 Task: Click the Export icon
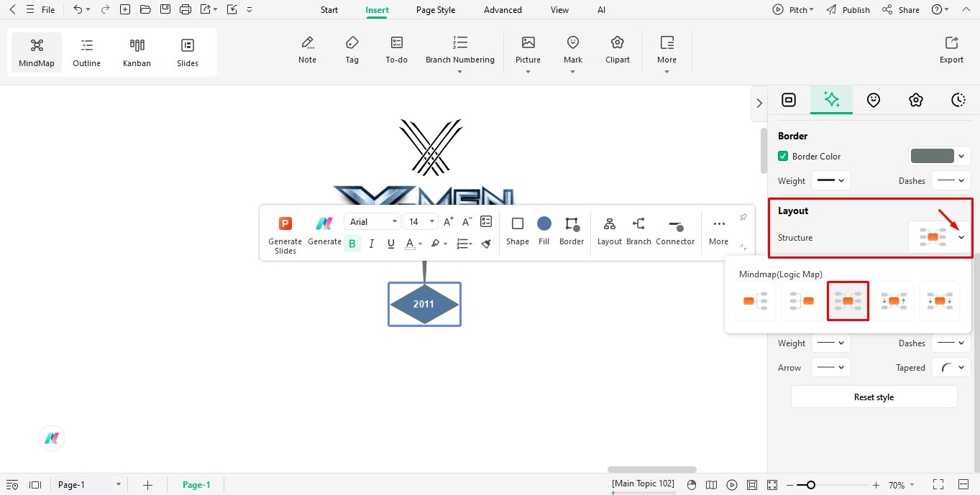click(x=951, y=43)
